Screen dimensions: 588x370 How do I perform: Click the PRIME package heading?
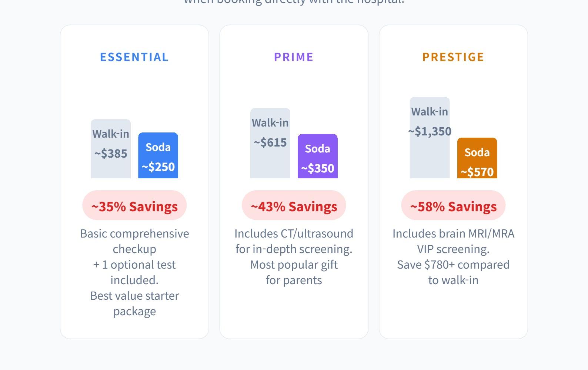(294, 57)
